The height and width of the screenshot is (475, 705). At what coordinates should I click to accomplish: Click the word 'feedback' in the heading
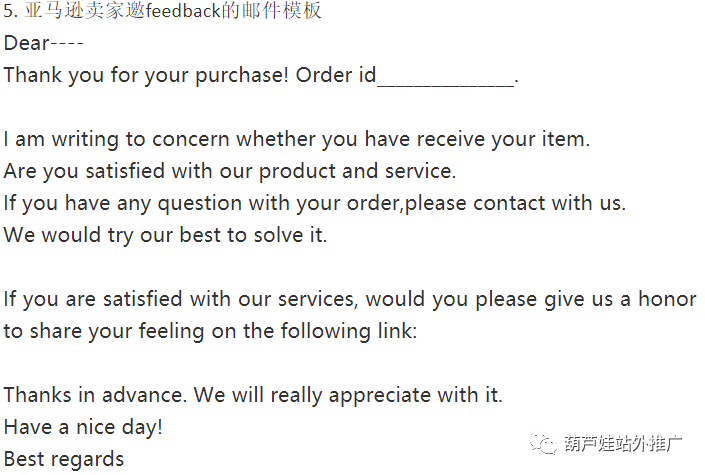(183, 10)
